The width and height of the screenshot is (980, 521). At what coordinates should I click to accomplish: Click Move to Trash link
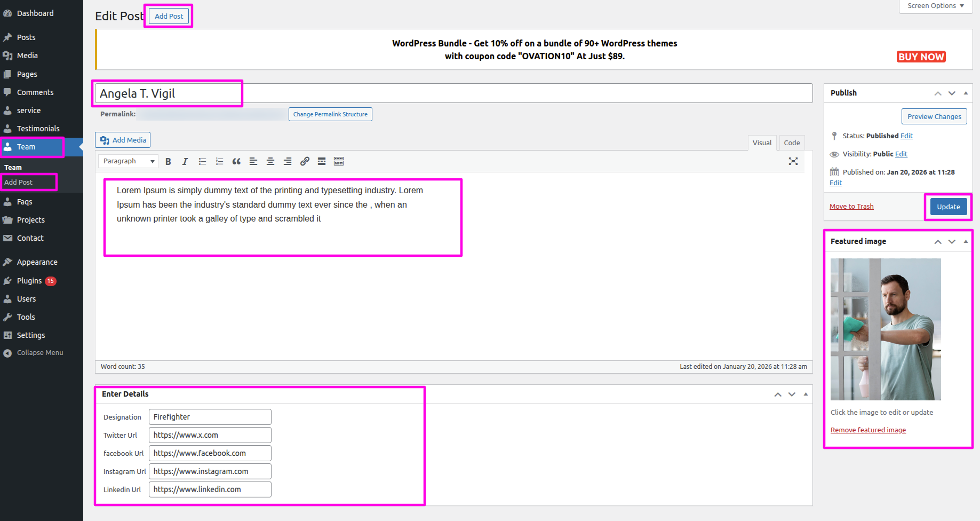(851, 207)
